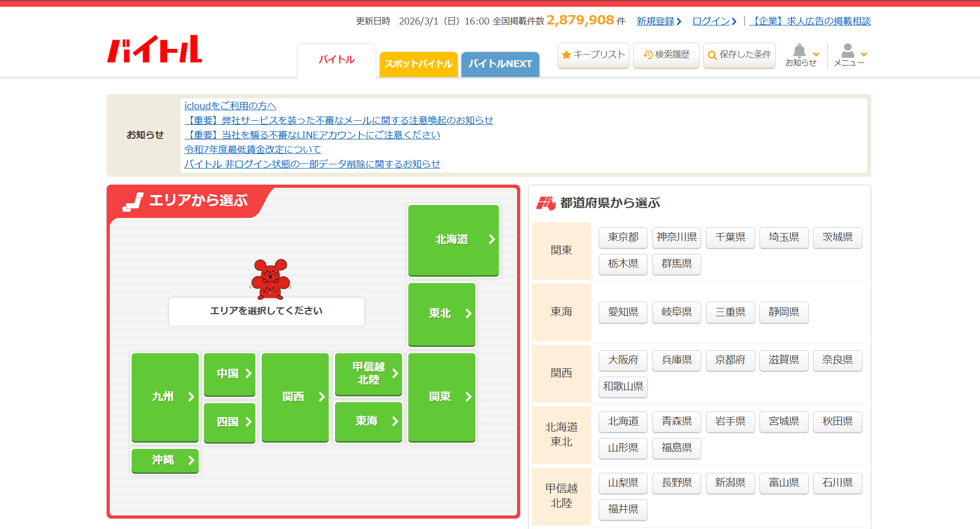Screen dimensions: 980x529
Task: Select 東京都 prefecture button
Action: click(623, 237)
